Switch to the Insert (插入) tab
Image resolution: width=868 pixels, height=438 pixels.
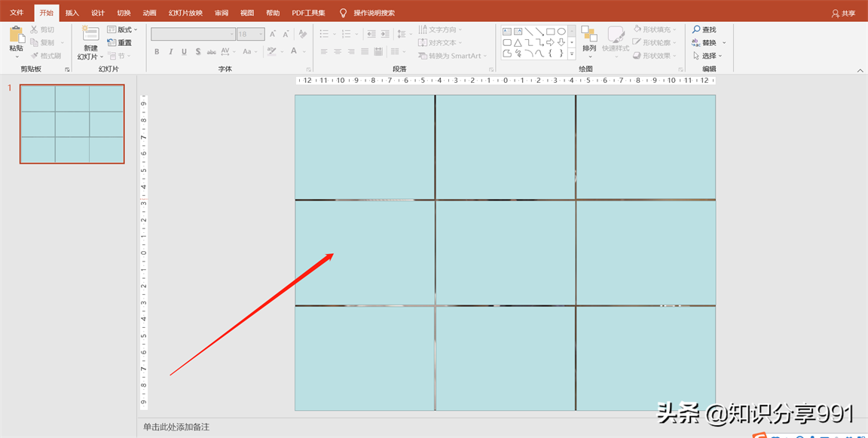[x=72, y=13]
